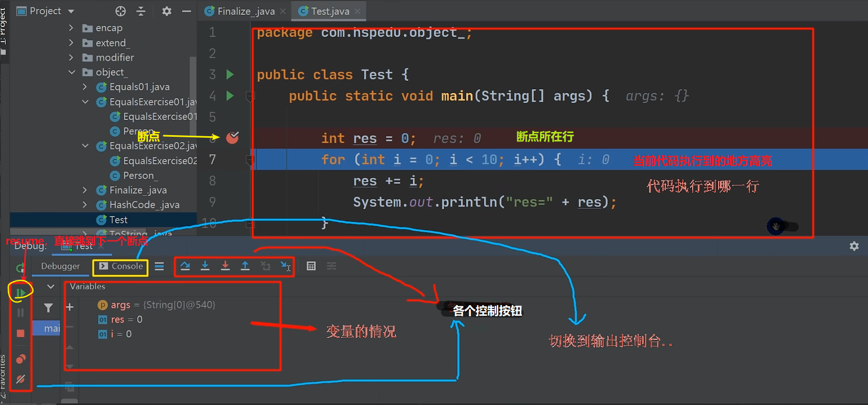Switch to the Debugger tab
This screenshot has width=868, height=405.
click(60, 266)
